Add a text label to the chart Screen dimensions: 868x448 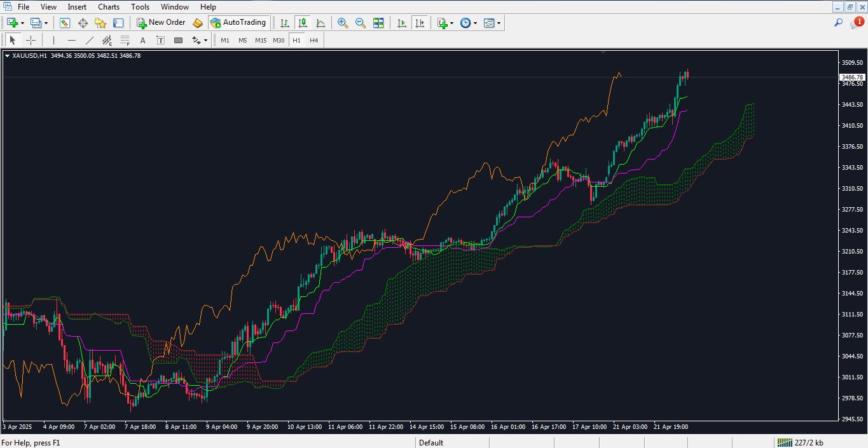(160, 39)
